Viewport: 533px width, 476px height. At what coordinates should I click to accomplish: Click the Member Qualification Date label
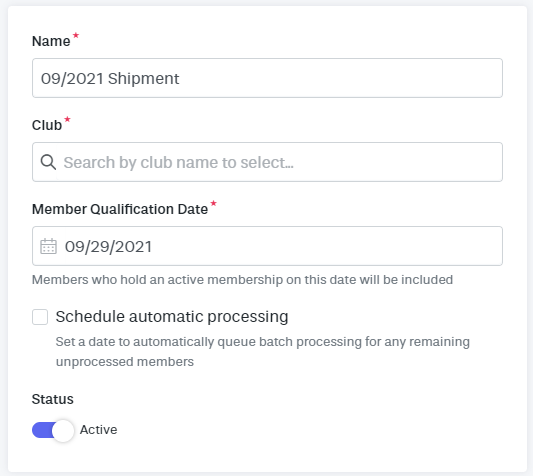coord(120,209)
